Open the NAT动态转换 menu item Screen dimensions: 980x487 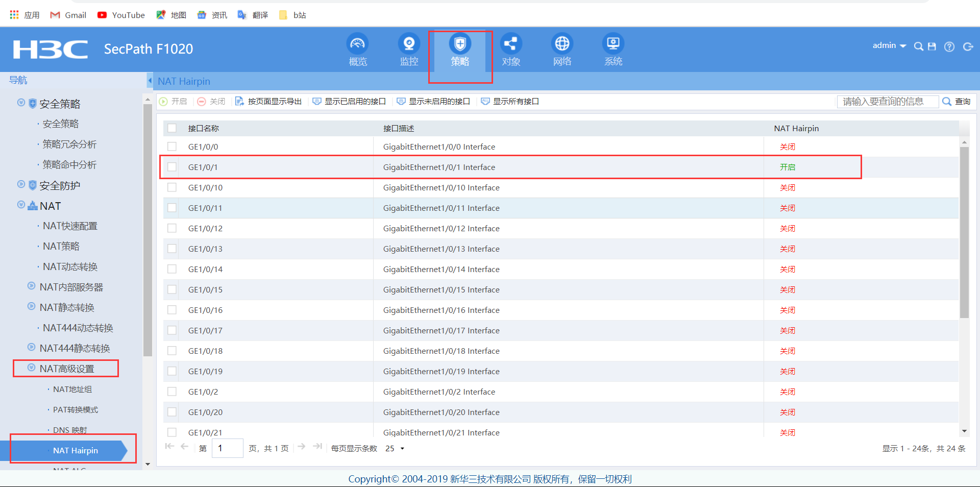70,267
